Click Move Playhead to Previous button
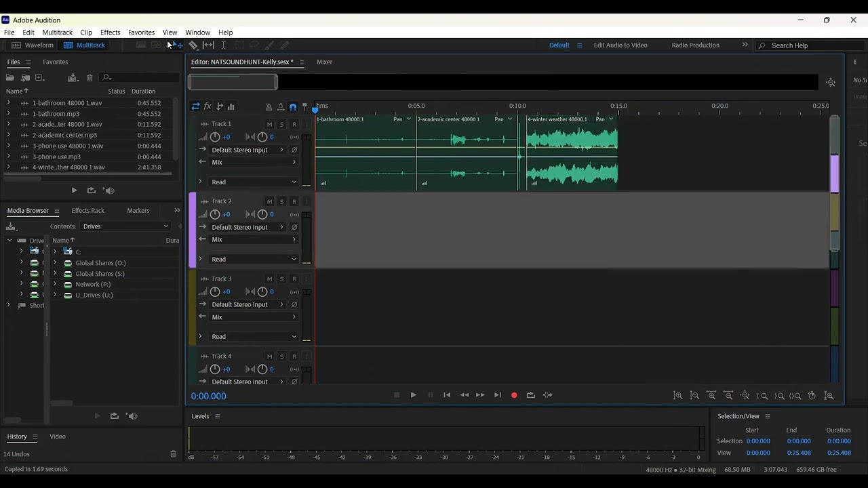Image resolution: width=868 pixels, height=488 pixels. [447, 395]
